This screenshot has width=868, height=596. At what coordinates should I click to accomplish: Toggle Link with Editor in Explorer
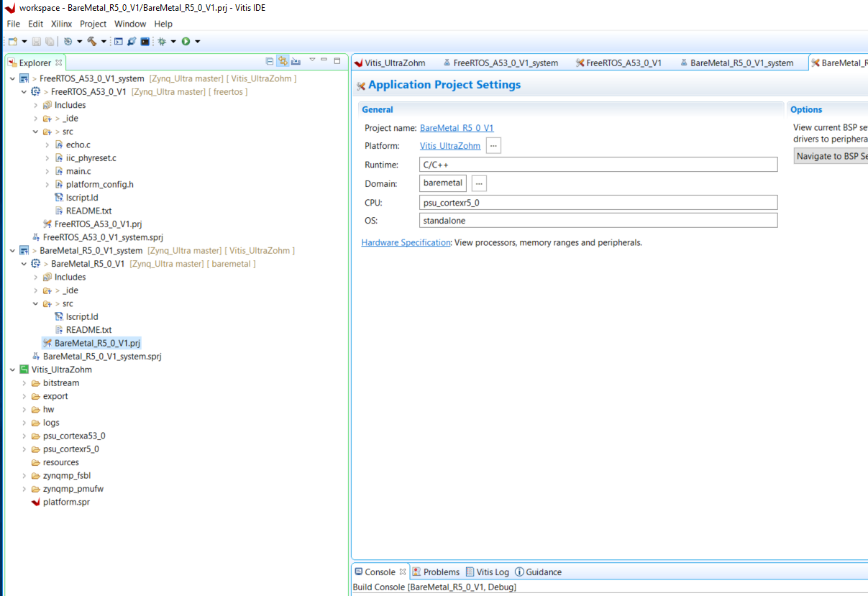283,62
